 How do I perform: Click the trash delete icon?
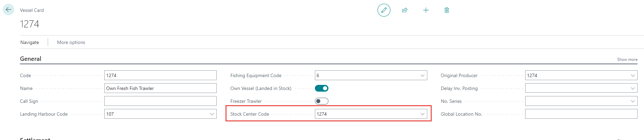point(447,10)
